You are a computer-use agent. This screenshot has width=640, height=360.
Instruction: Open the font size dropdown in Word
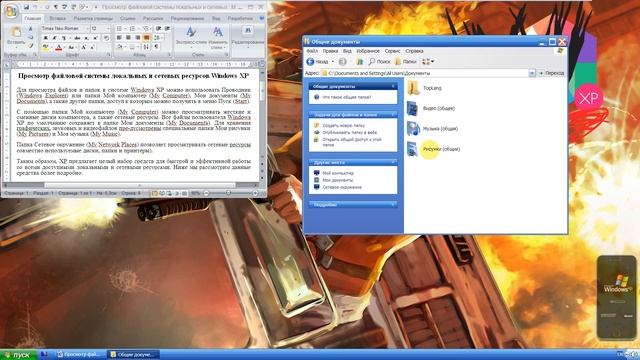pos(108,29)
